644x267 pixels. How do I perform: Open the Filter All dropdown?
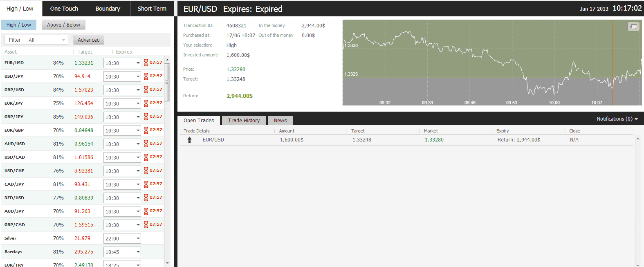point(36,40)
